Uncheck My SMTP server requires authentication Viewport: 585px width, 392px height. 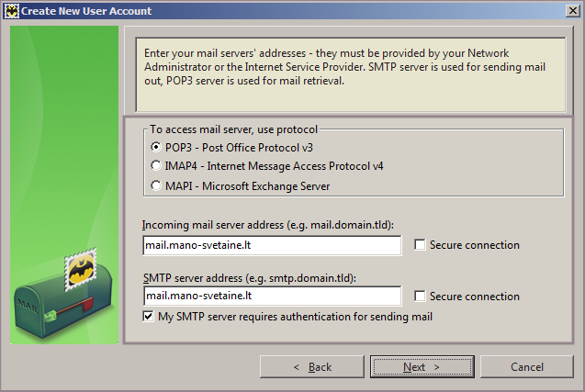pos(149,317)
